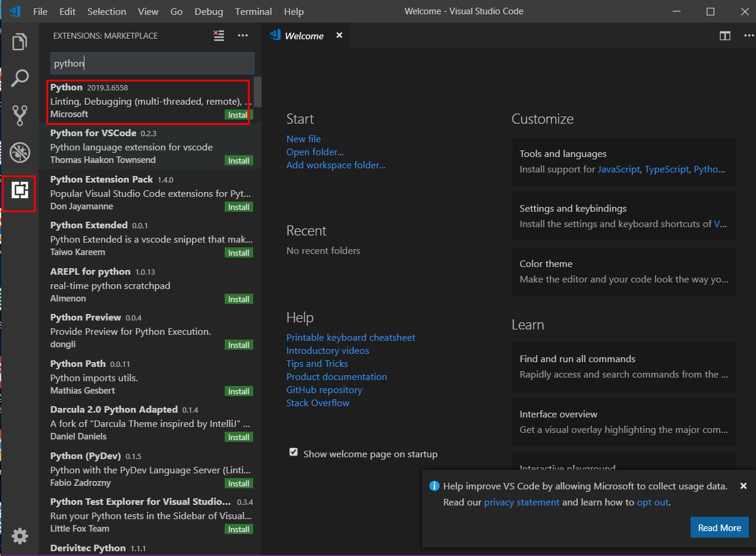Click the extensions search input field
The image size is (756, 556).
[152, 63]
